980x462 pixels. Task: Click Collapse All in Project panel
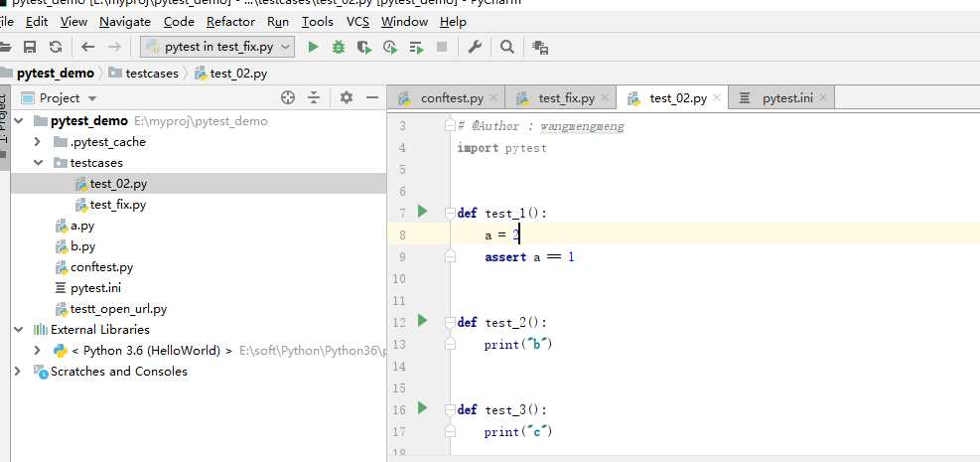(314, 97)
